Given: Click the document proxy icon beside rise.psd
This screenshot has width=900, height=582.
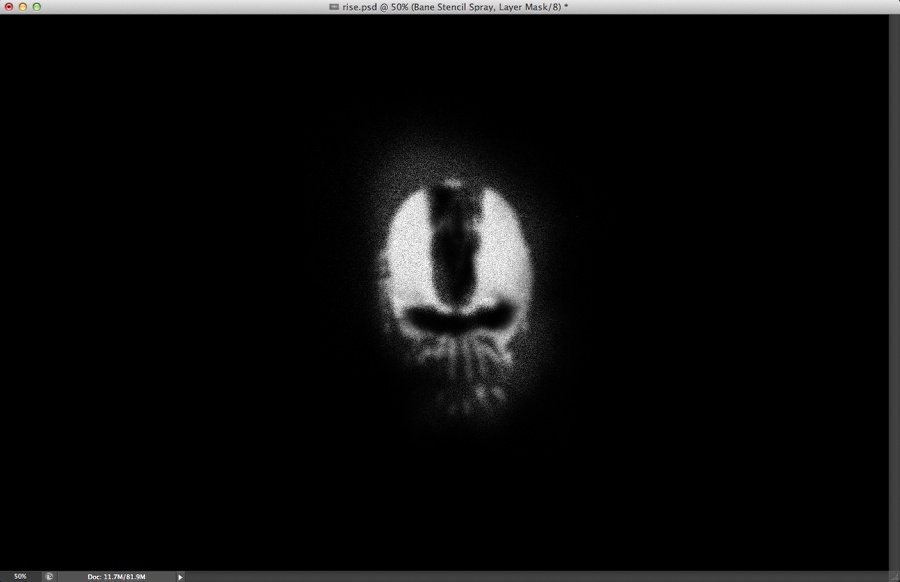Looking at the screenshot, I should coord(333,7).
